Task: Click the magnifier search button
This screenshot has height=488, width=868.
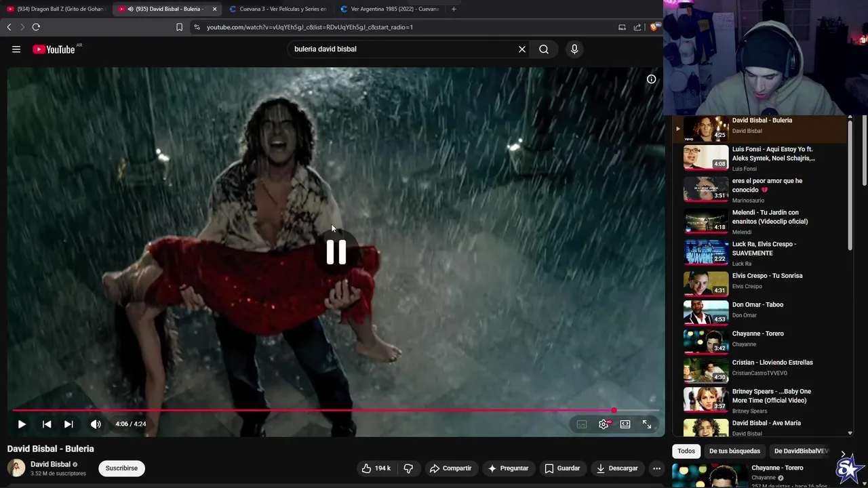Action: [x=544, y=49]
